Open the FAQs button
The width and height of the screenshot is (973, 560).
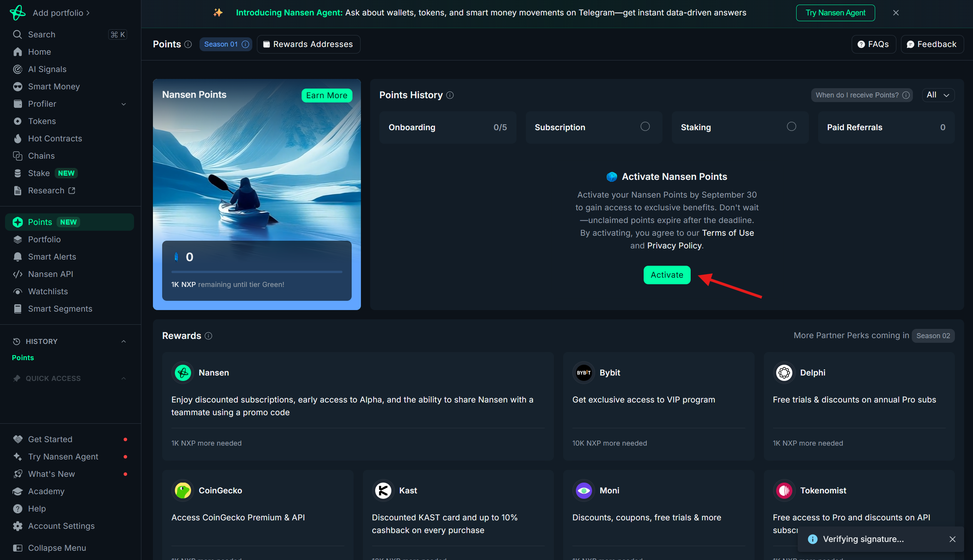(874, 44)
